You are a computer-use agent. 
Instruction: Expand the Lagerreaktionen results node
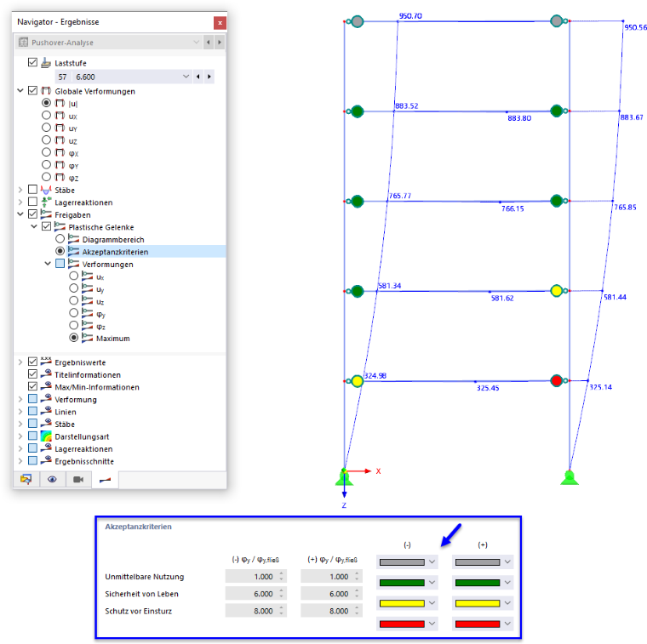click(x=20, y=202)
